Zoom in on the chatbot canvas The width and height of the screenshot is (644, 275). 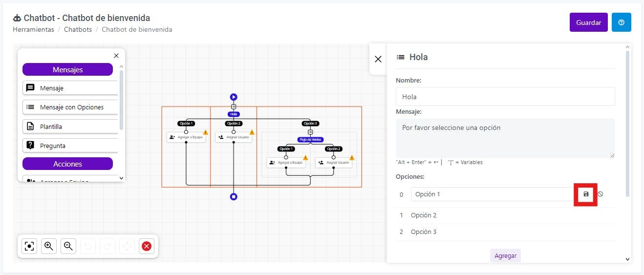[49, 246]
